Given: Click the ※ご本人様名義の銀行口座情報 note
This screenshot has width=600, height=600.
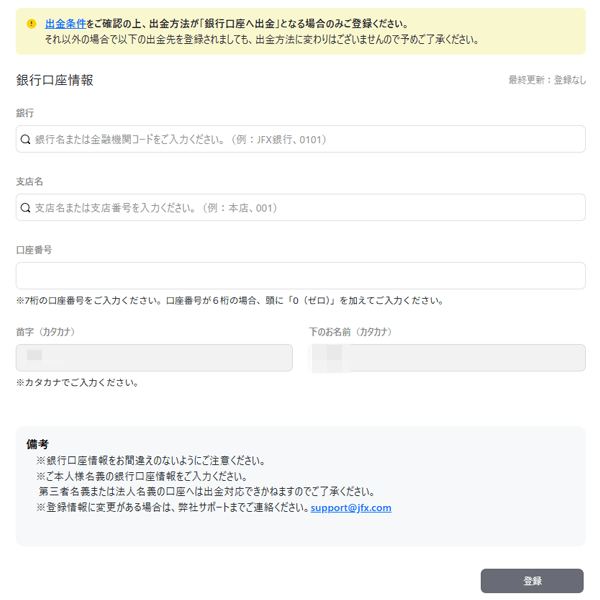Looking at the screenshot, I should (x=142, y=476).
